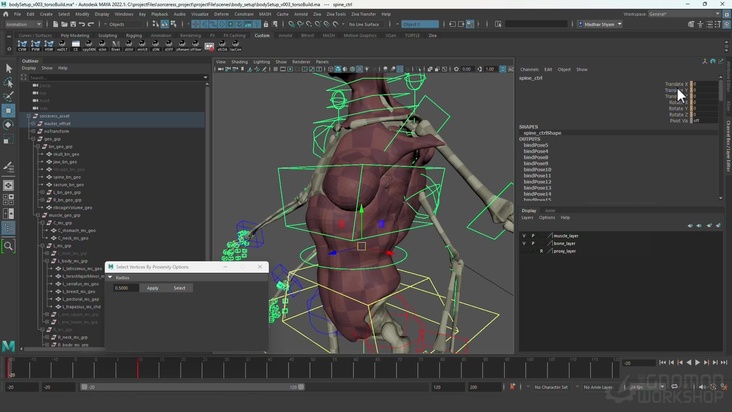Create a new scene icon
The width and height of the screenshot is (732, 412).
[x=55, y=24]
